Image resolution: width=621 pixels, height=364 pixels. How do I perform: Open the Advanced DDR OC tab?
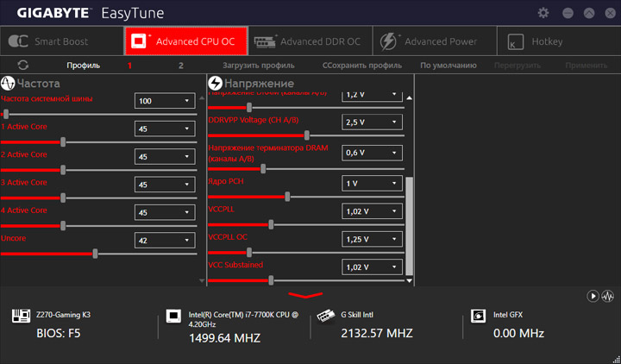(310, 41)
